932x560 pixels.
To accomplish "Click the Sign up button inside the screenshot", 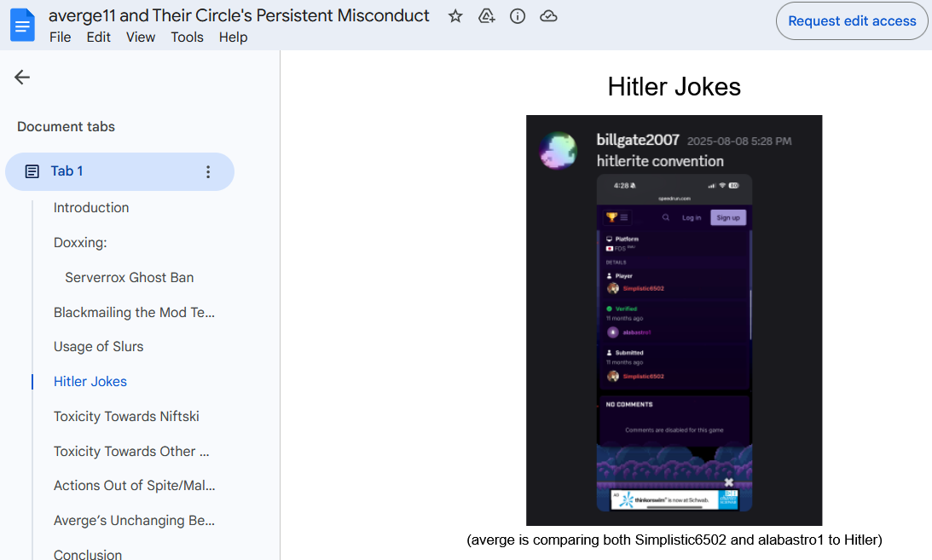I will tap(728, 218).
